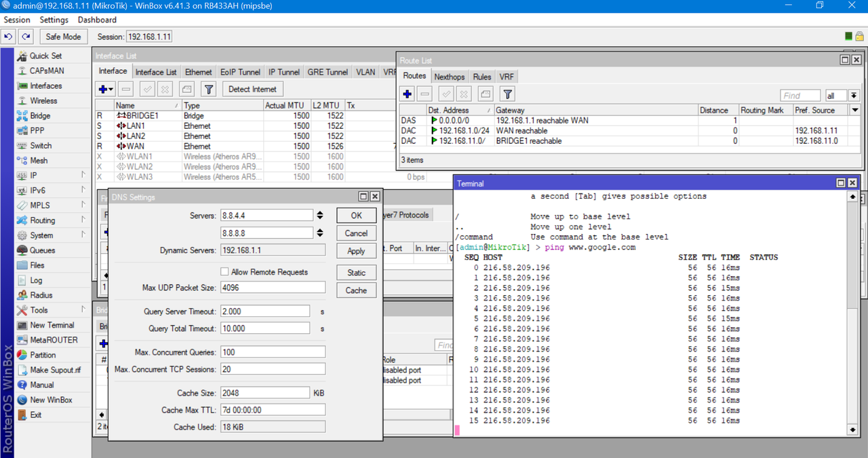This screenshot has width=868, height=458.
Task: Switch to the VLAN tab
Action: (x=366, y=72)
